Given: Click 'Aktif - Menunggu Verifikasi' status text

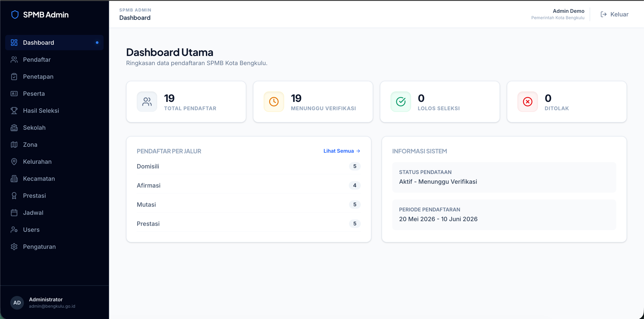Looking at the screenshot, I should click(x=438, y=182).
